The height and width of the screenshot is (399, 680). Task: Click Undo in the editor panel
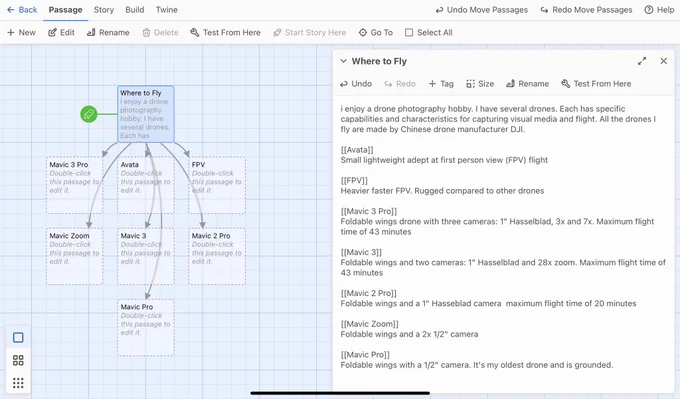coord(356,84)
